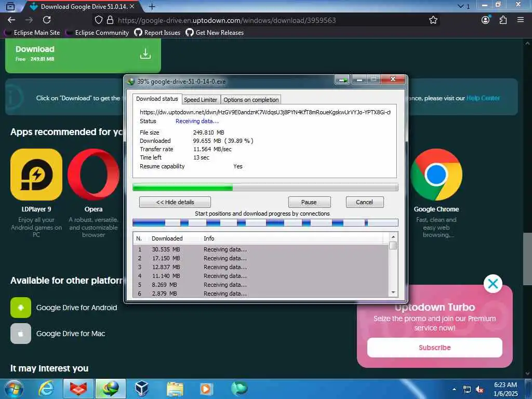Image resolution: width=532 pixels, height=399 pixels.
Task: Open the clock showing 6:23 AM
Action: [x=506, y=389]
